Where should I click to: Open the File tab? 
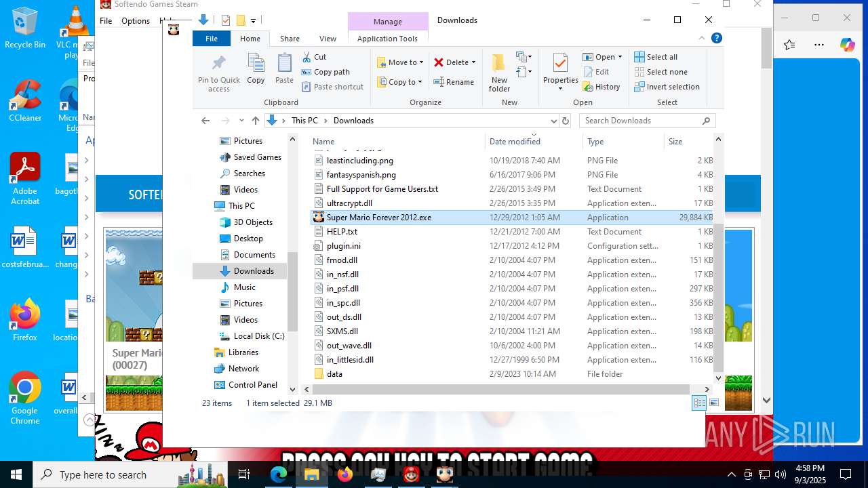(x=212, y=39)
